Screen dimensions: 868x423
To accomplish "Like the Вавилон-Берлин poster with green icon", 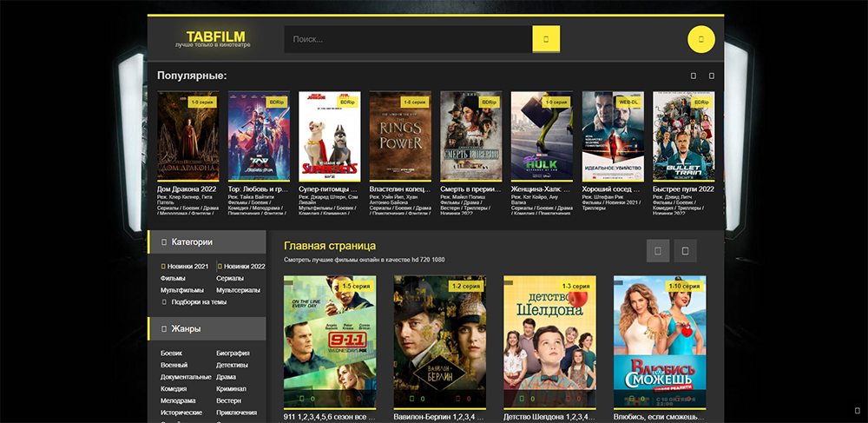I will 412,399.
